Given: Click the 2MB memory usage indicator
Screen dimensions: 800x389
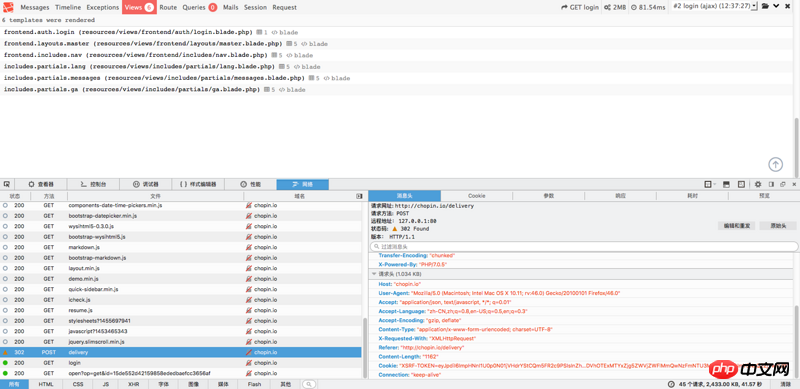Looking at the screenshot, I should [x=615, y=7].
